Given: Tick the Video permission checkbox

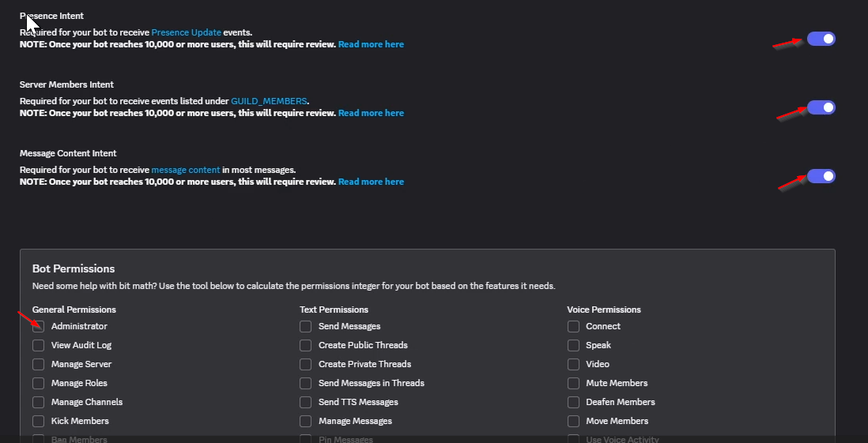Looking at the screenshot, I should tap(573, 364).
